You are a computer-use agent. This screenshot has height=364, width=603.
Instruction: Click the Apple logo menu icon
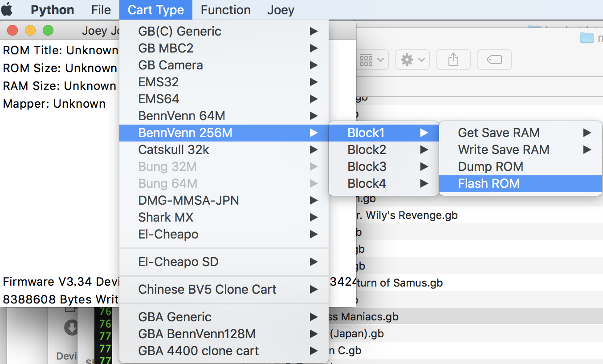tap(8, 9)
